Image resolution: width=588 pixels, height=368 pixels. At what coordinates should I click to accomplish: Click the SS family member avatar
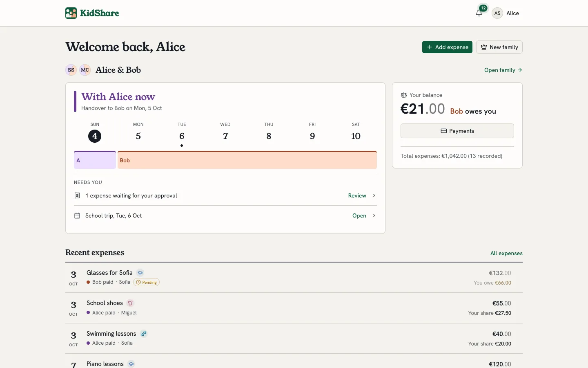(x=71, y=70)
